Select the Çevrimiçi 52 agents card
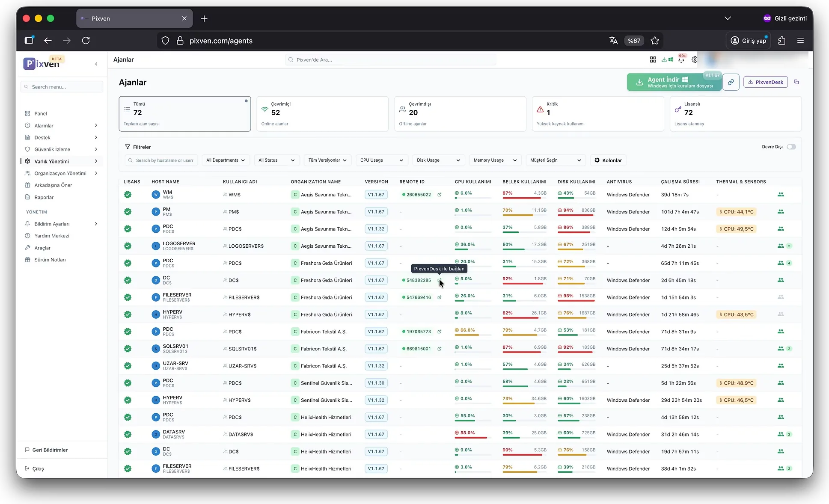The width and height of the screenshot is (829, 504). (322, 114)
